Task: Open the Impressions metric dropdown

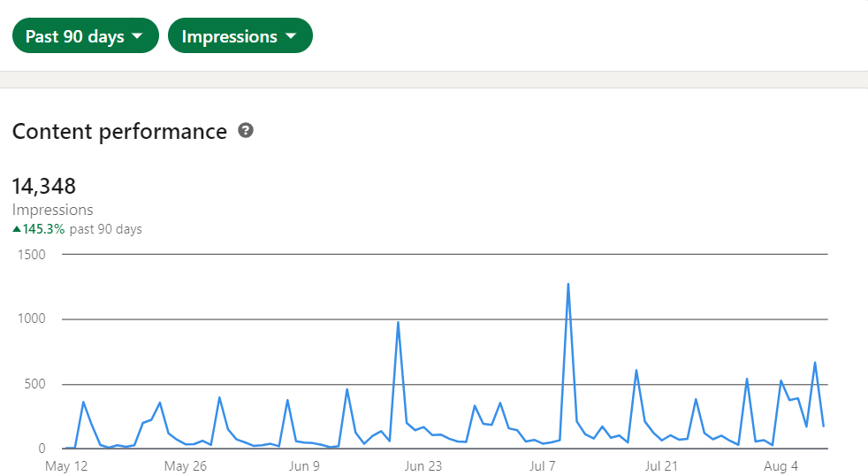Action: 240,36
